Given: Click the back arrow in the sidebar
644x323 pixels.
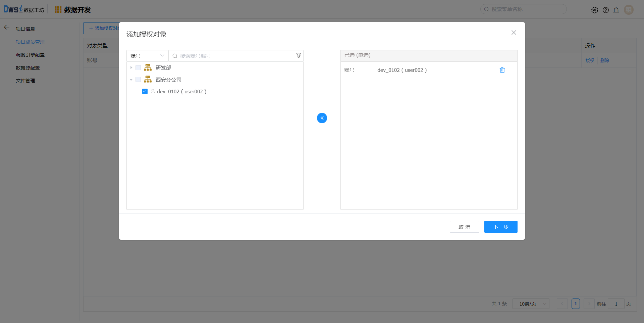Looking at the screenshot, I should 7,27.
